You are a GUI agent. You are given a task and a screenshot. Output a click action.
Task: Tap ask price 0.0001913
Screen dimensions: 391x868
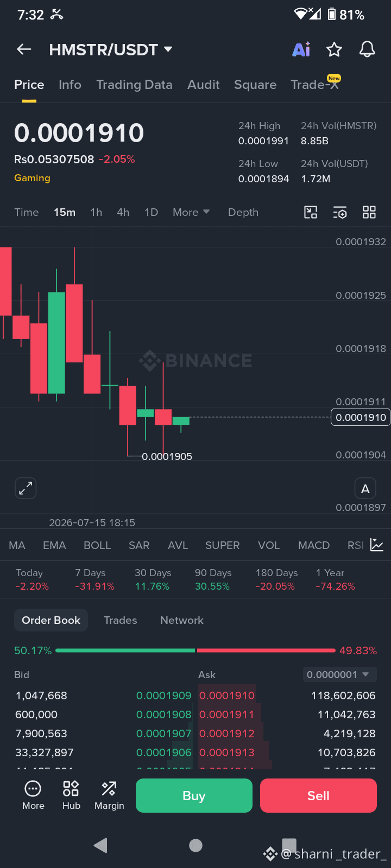(x=227, y=752)
